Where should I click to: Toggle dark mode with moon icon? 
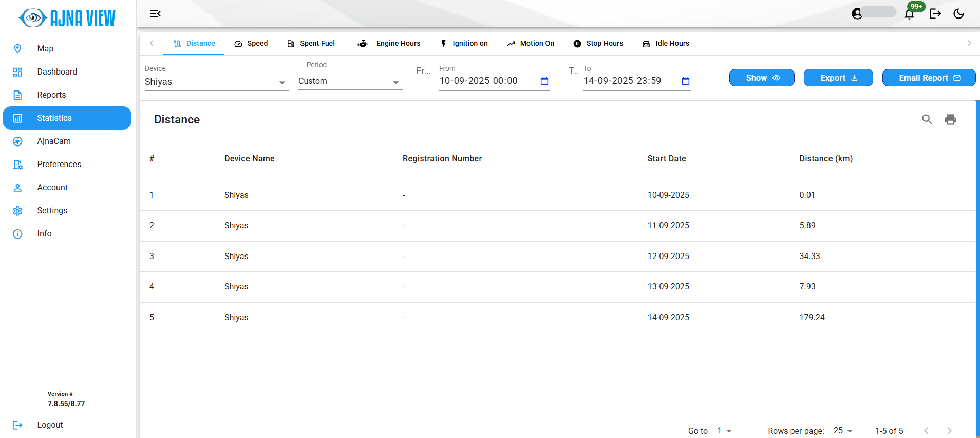click(x=958, y=14)
